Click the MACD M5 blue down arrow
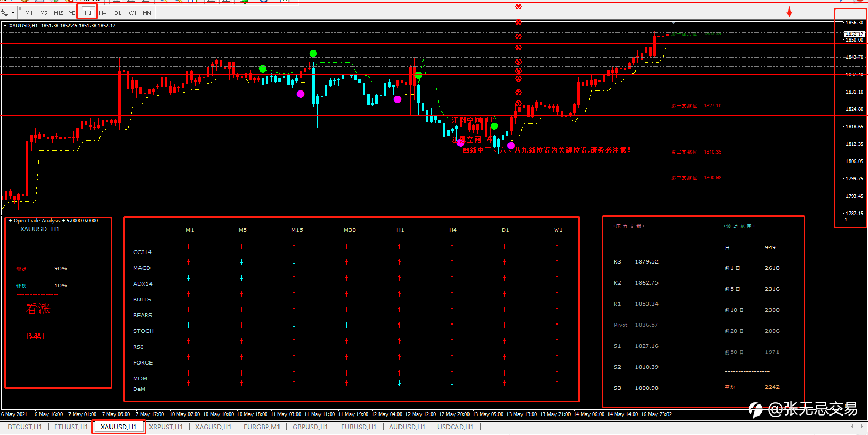The height and width of the screenshot is (435, 868). tap(242, 262)
